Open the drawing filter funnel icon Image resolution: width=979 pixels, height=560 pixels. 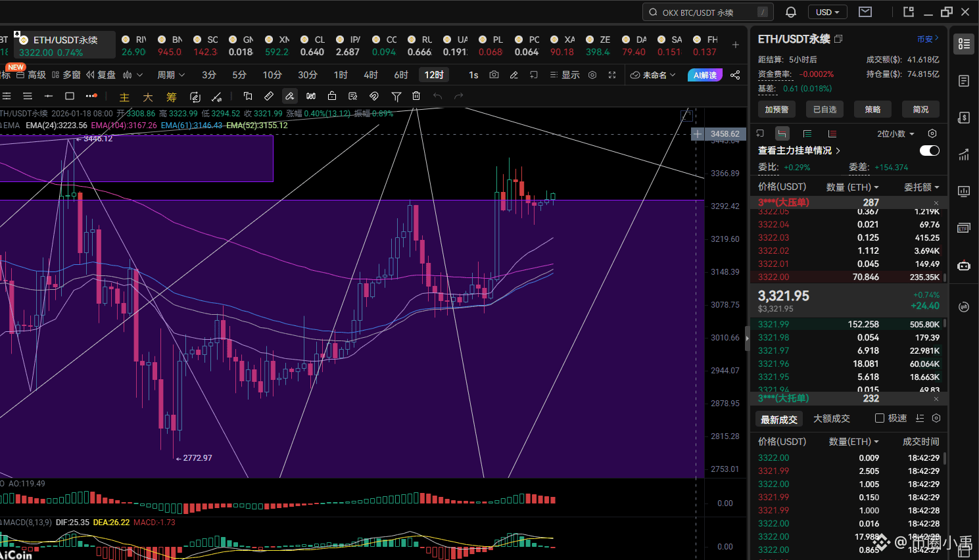(396, 97)
